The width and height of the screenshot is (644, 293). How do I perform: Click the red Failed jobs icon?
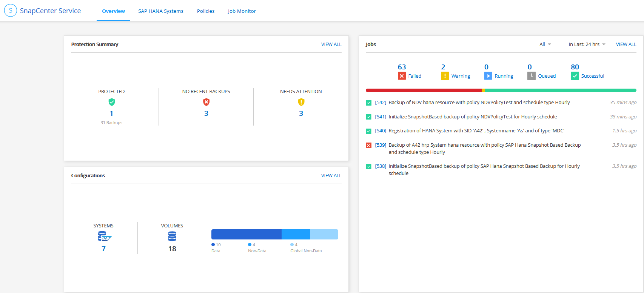tap(402, 76)
